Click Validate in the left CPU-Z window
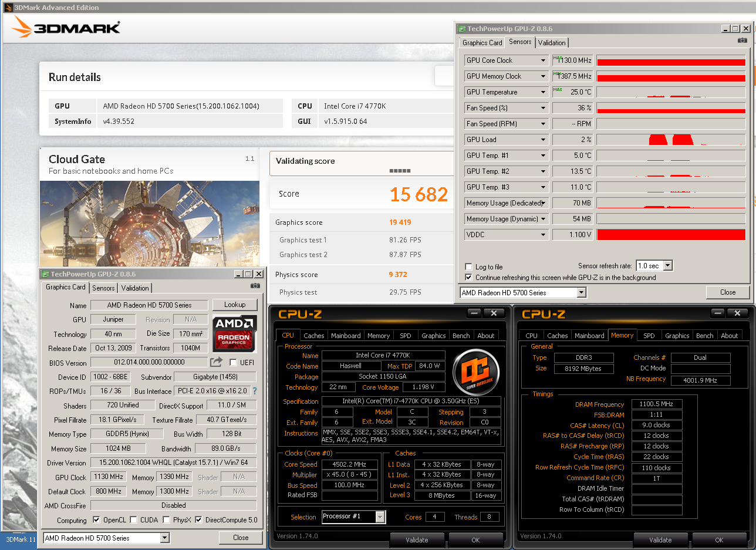Image resolution: width=756 pixels, height=550 pixels. 417,540
